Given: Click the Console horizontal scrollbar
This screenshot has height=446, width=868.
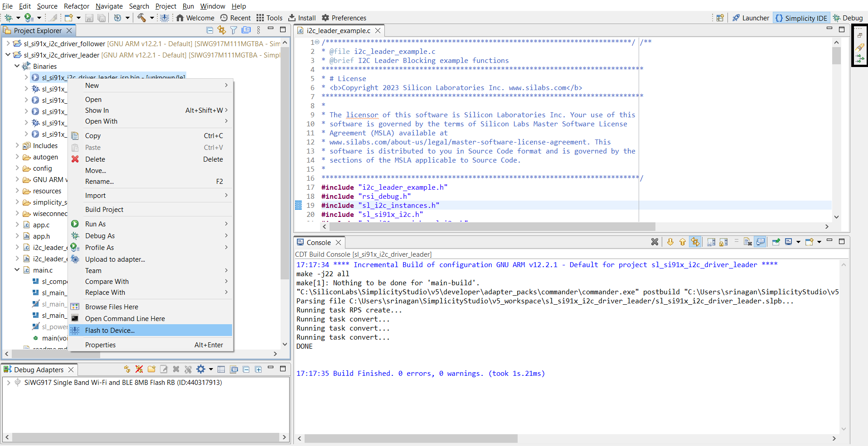Looking at the screenshot, I should pos(411,438).
